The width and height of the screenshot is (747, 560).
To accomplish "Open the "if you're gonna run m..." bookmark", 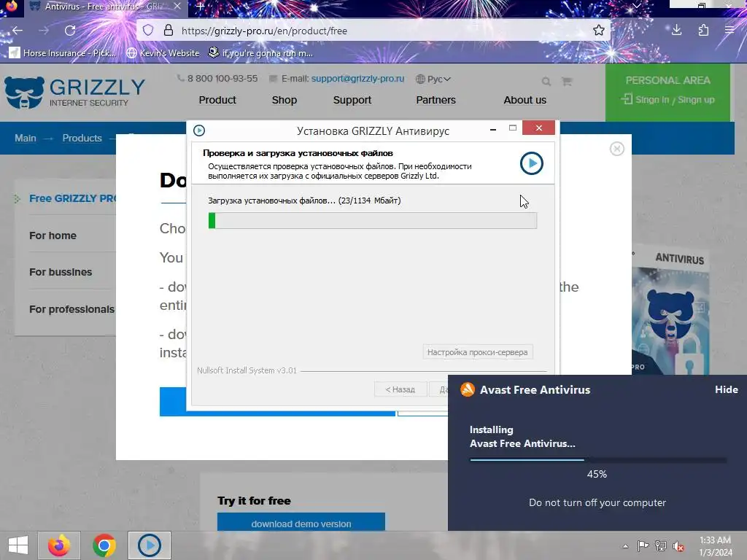I will click(260, 52).
